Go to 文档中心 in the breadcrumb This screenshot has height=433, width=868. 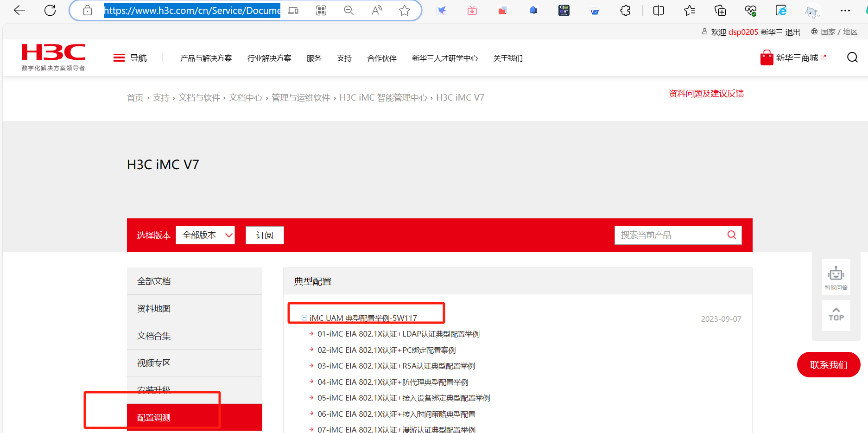246,97
